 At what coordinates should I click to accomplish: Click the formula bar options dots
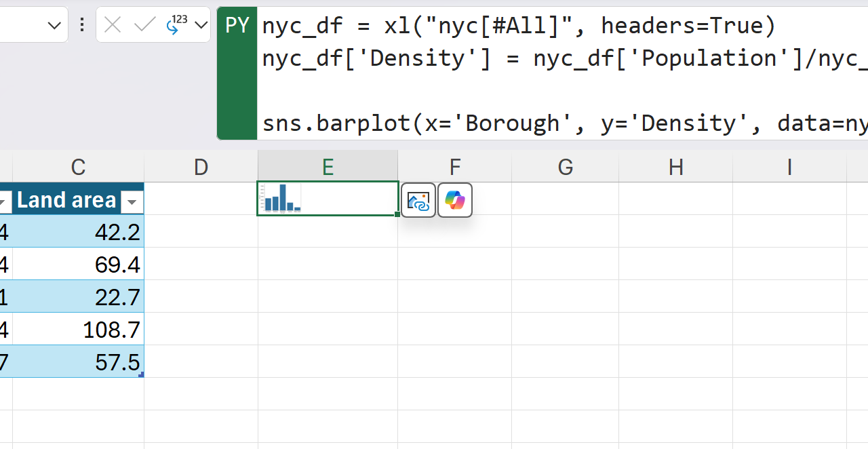(82, 25)
